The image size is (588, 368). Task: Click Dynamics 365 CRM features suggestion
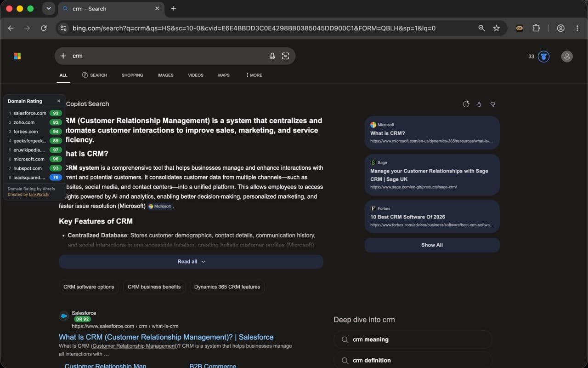coord(227,287)
